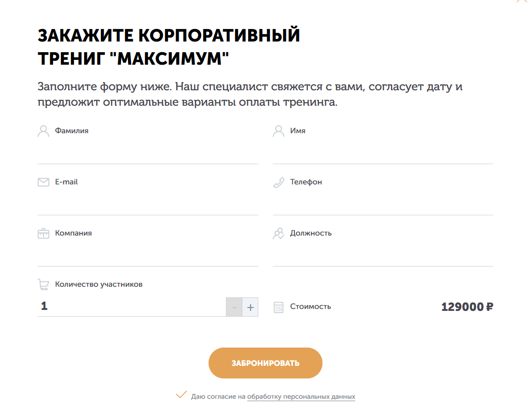532x419 pixels.
Task: Click into the E-mail input field
Action: (x=148, y=203)
